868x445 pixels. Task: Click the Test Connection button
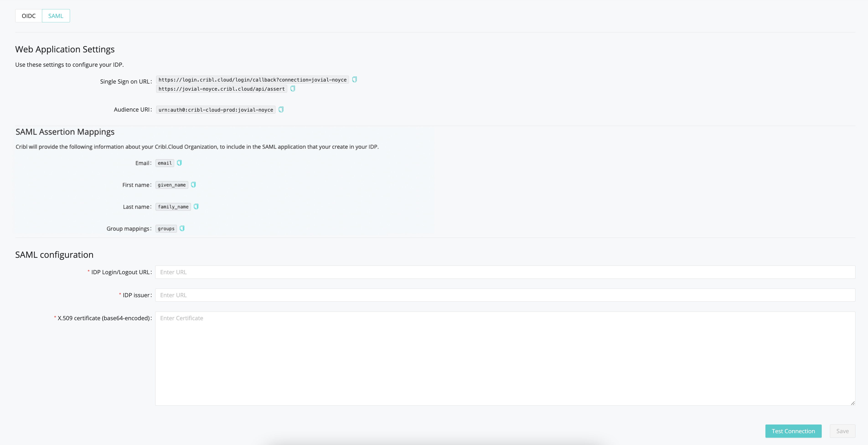(793, 431)
